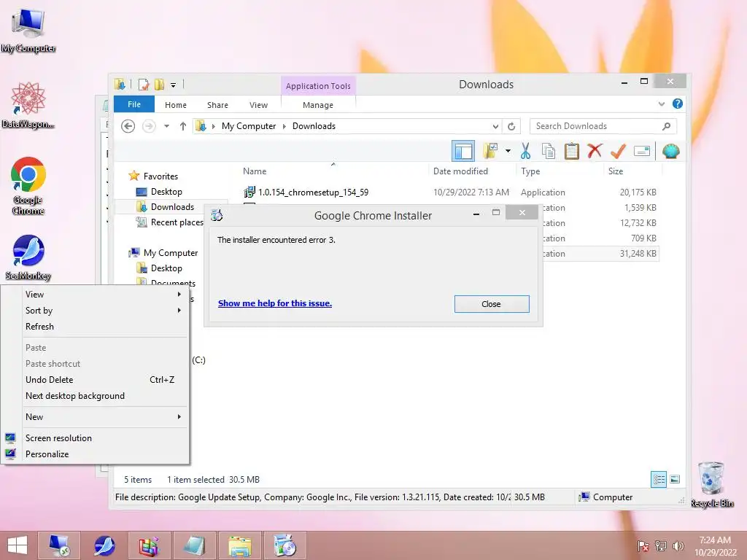Click the Properties icon in quick access toolbar
This screenshot has width=747, height=560.
(144, 85)
